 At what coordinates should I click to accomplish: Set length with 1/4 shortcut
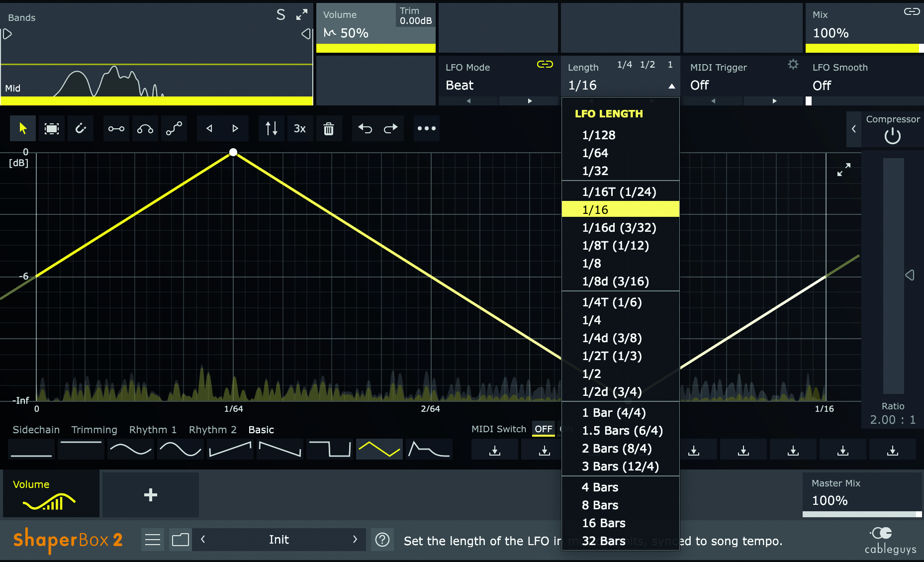pos(625,65)
